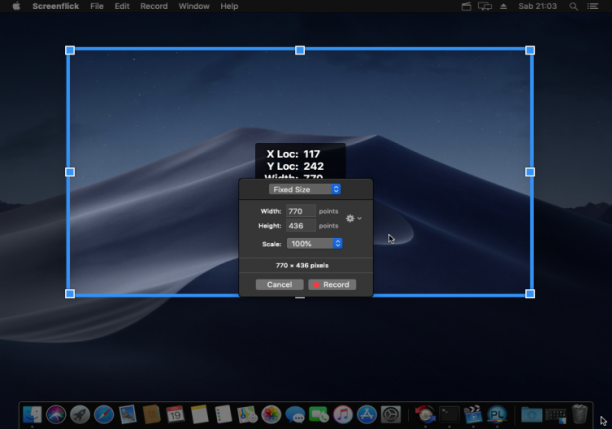Open Notification Center list icon
Screen dimensions: 612x429
593,6
